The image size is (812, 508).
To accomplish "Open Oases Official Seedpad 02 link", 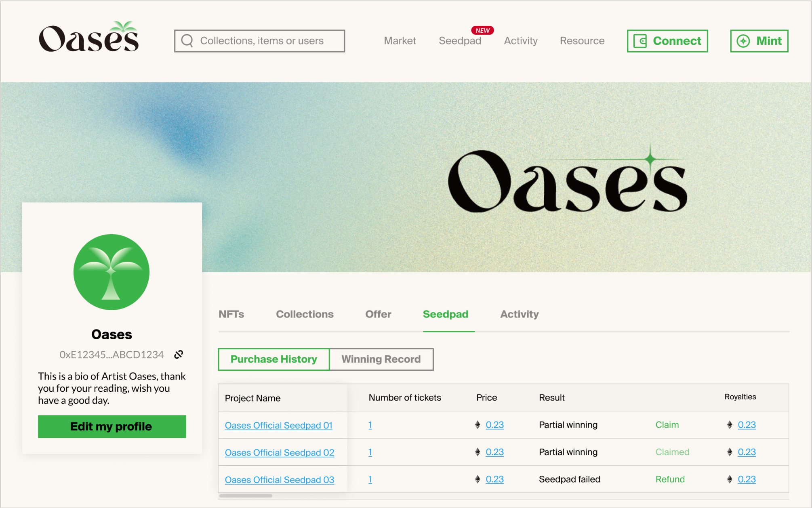I will point(279,452).
